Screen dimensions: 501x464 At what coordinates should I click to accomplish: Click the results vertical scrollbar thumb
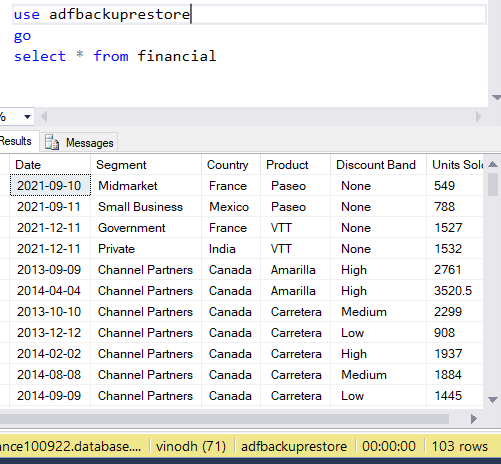click(493, 184)
